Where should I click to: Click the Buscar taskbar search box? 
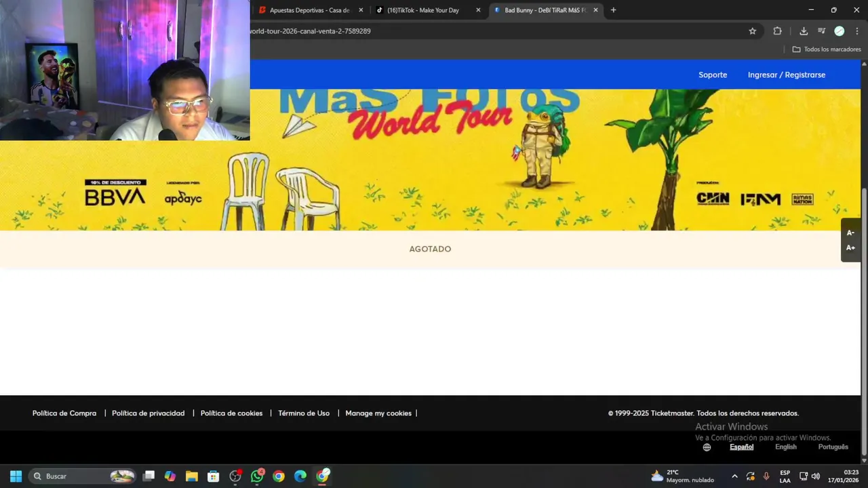pos(83,476)
